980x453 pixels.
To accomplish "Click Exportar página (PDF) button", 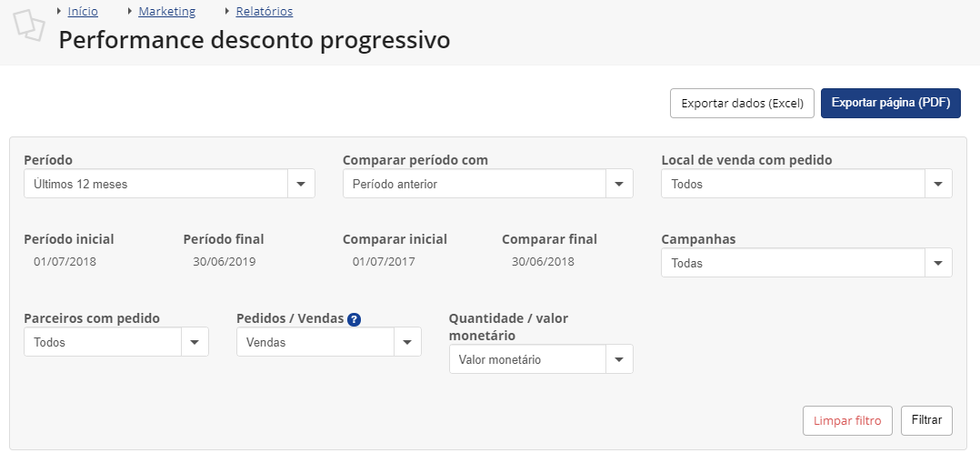I will [891, 103].
